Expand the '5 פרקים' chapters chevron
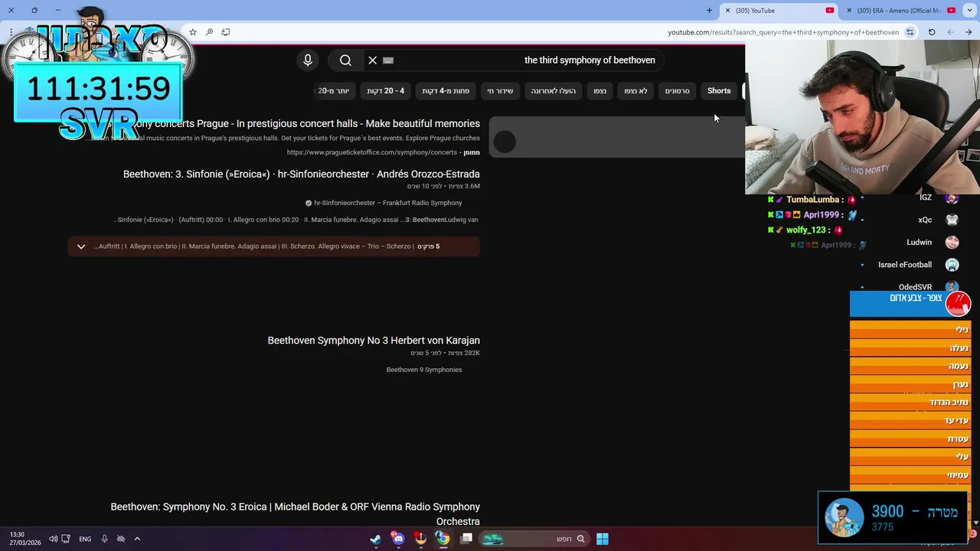Viewport: 980px width, 551px height. (81, 246)
